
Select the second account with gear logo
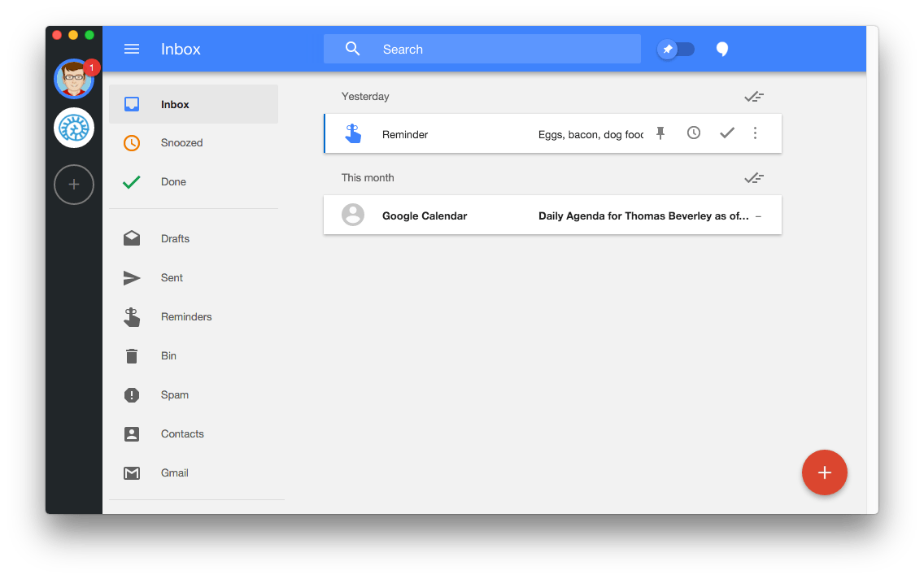pos(74,128)
